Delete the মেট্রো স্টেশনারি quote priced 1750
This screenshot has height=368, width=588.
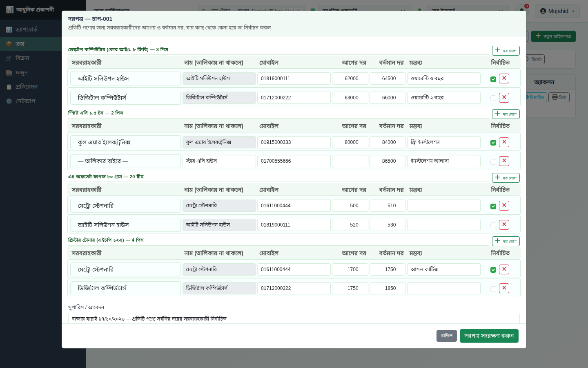pyautogui.click(x=504, y=269)
